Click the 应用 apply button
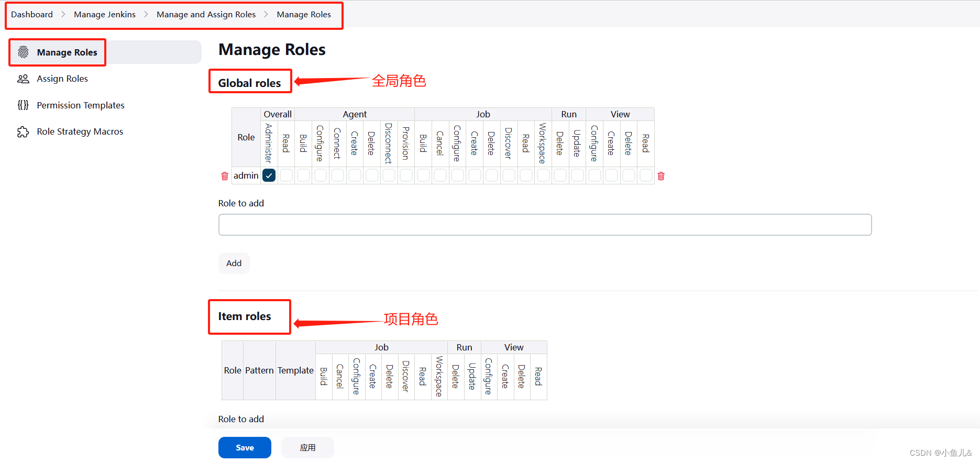This screenshot has height=462, width=980. pyautogui.click(x=307, y=447)
